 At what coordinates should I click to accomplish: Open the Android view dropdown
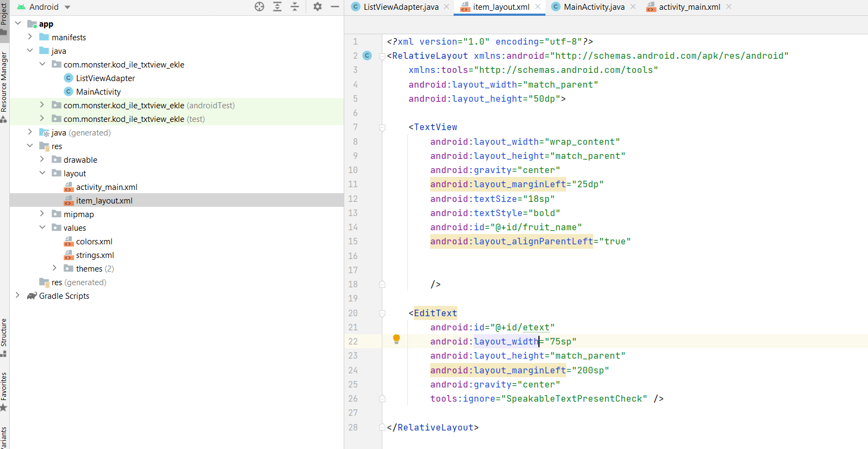click(x=44, y=7)
